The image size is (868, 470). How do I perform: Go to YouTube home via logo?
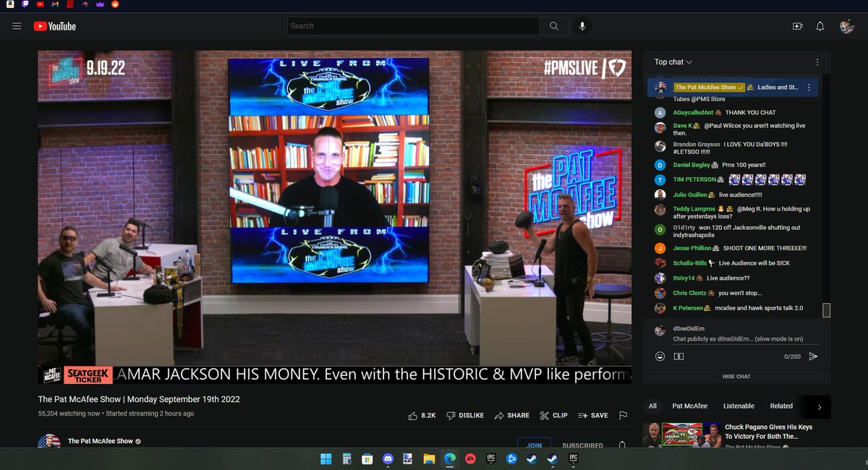54,26
